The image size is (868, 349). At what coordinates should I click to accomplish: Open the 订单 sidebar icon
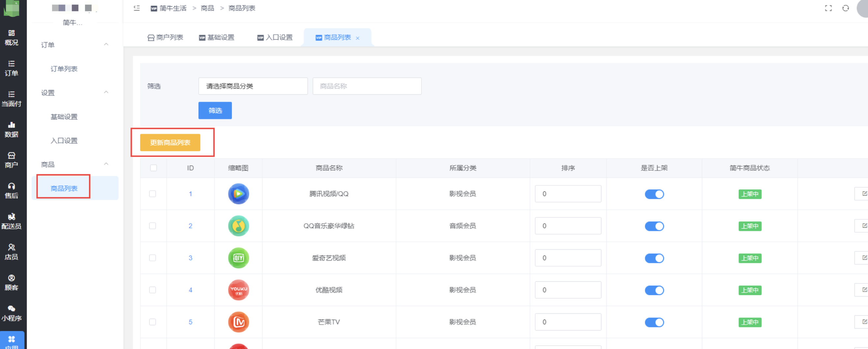(x=12, y=68)
